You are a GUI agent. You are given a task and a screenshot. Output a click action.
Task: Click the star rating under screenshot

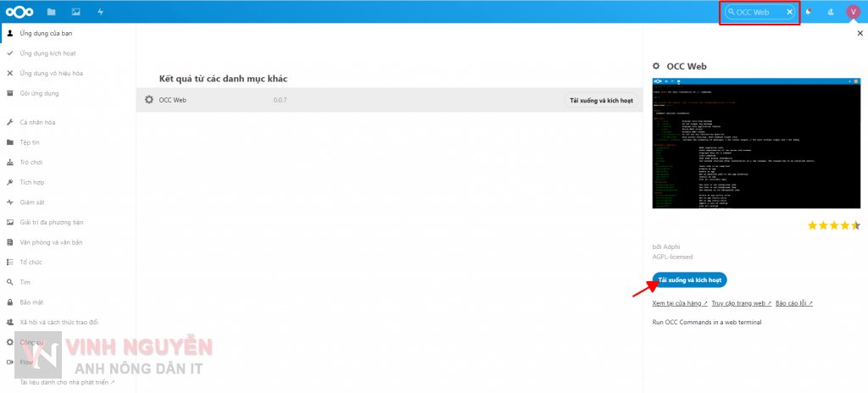pyautogui.click(x=833, y=225)
